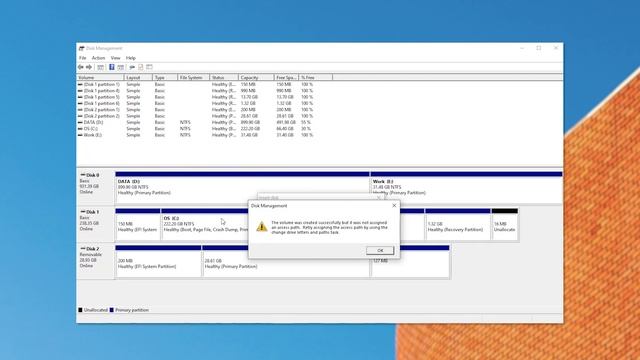Click the black Unallocated legend swatch
The image size is (640, 360).
[80, 310]
